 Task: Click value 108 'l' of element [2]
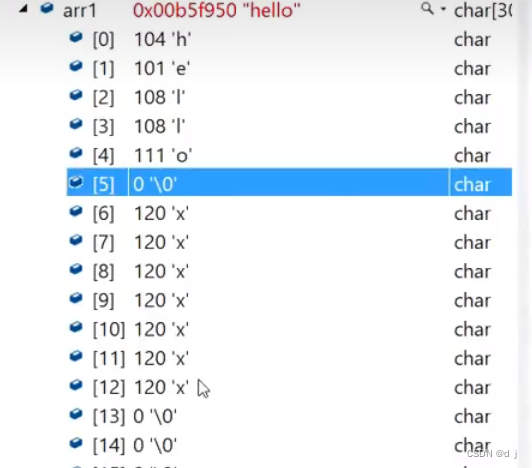point(159,97)
